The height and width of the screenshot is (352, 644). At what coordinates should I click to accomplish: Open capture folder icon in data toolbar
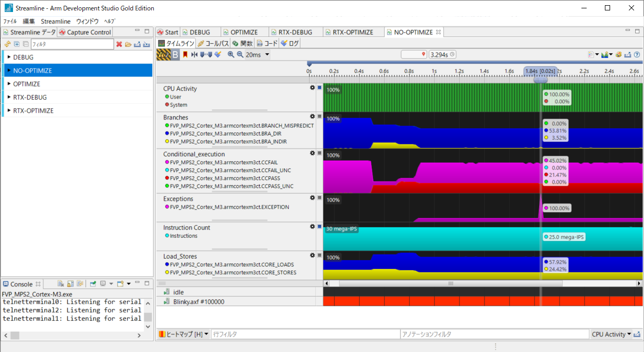128,44
